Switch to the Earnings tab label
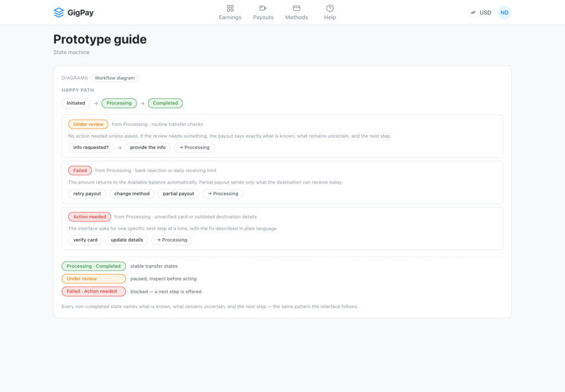This screenshot has width=565, height=392. coord(230,17)
